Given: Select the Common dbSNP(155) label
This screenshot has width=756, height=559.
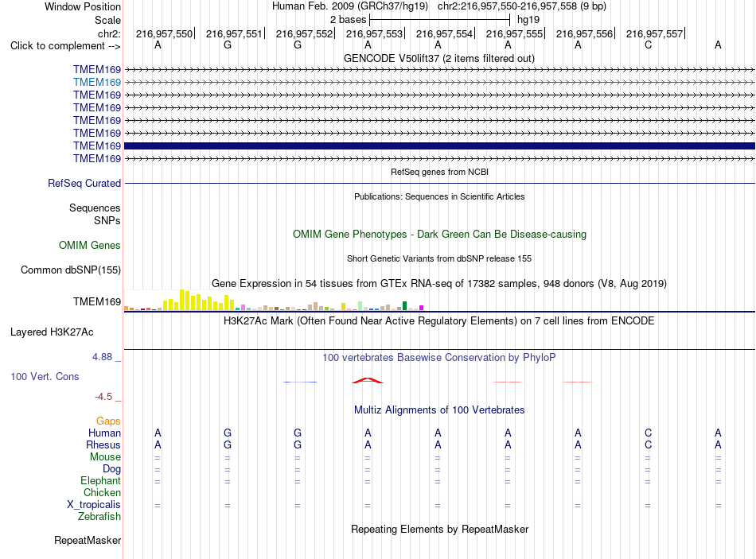Looking at the screenshot, I should (70, 270).
